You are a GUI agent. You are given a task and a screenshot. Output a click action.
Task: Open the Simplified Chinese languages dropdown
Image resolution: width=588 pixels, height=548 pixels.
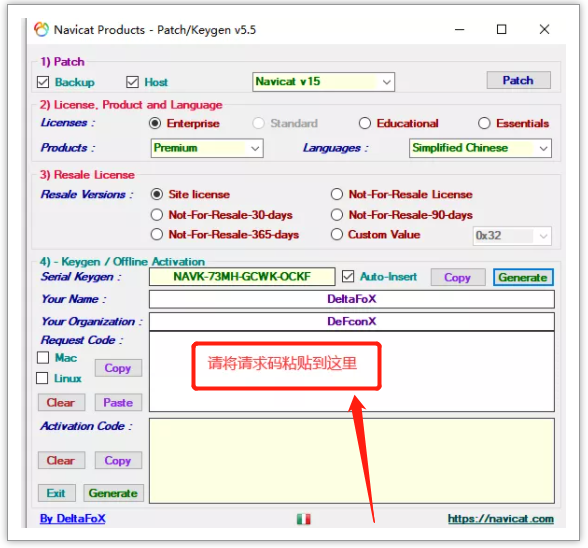pyautogui.click(x=480, y=148)
